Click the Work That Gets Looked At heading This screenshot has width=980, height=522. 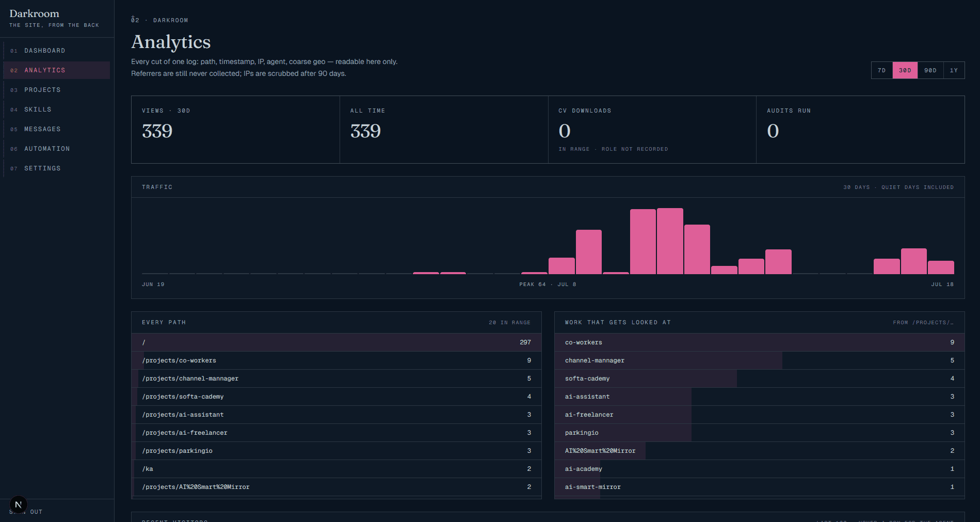(x=618, y=323)
